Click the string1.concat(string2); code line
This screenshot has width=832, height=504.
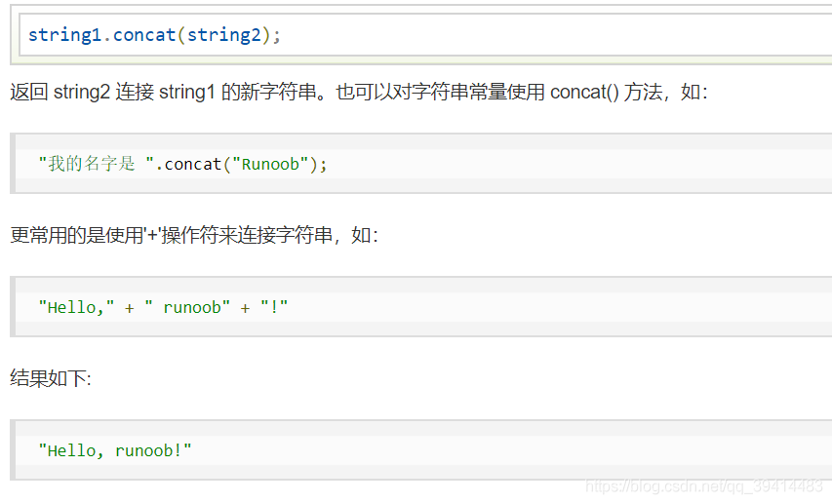154,35
